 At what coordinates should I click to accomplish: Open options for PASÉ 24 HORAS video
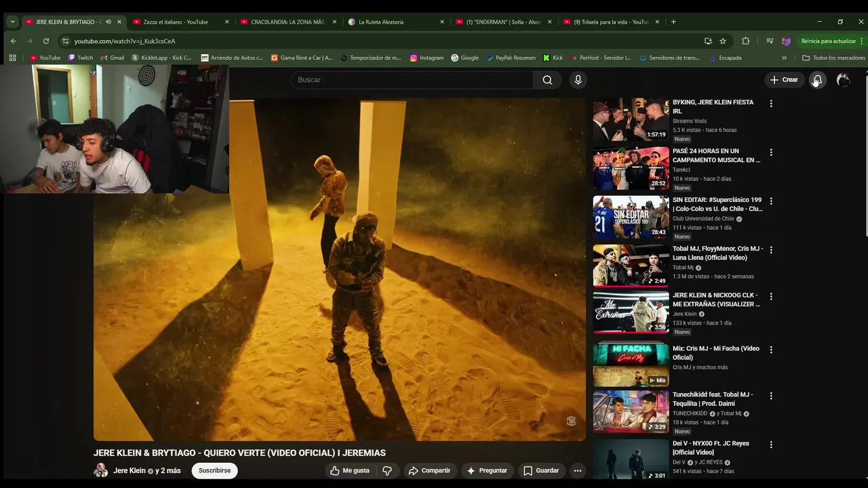pos(770,152)
